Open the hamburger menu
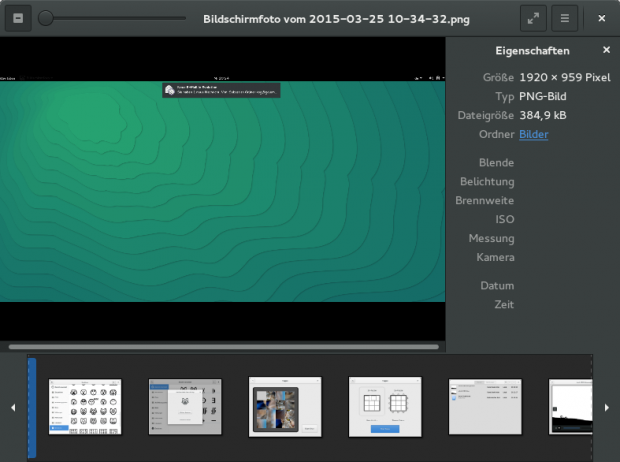This screenshot has width=620, height=462. [x=565, y=19]
